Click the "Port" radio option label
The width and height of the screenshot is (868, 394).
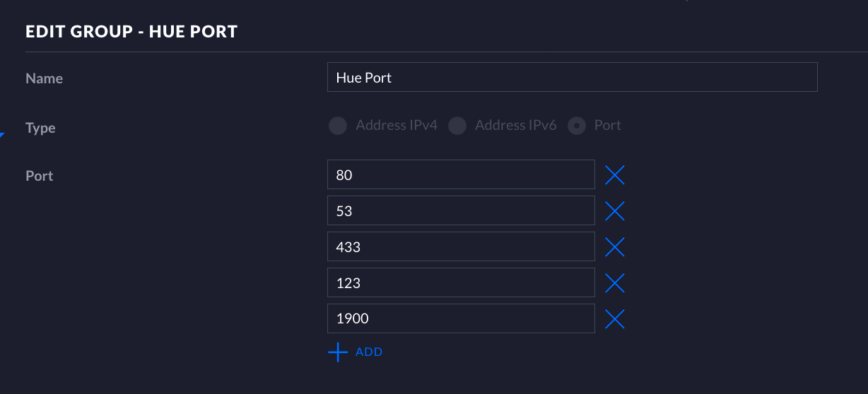pyautogui.click(x=607, y=126)
